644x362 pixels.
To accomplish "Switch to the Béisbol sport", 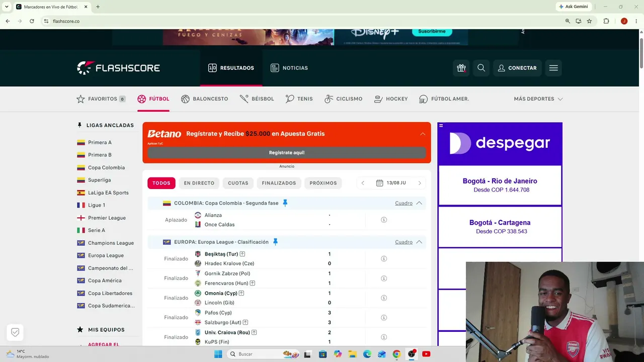I will click(257, 99).
